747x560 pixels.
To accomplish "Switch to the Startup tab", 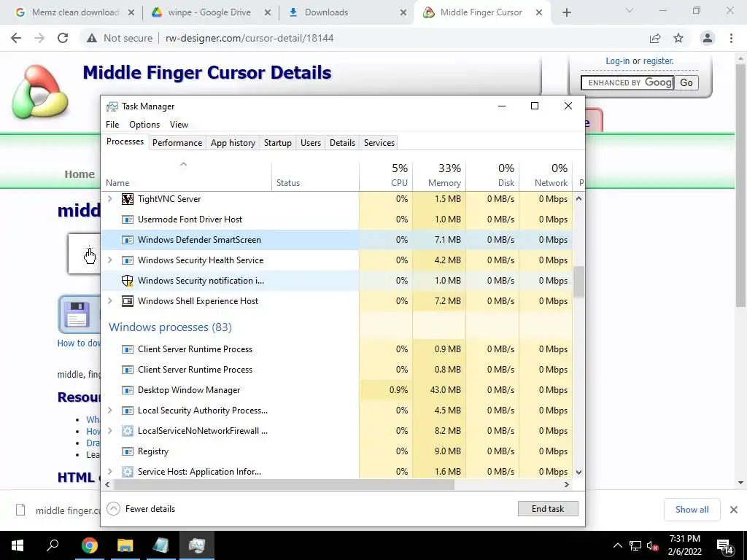I will pos(278,143).
